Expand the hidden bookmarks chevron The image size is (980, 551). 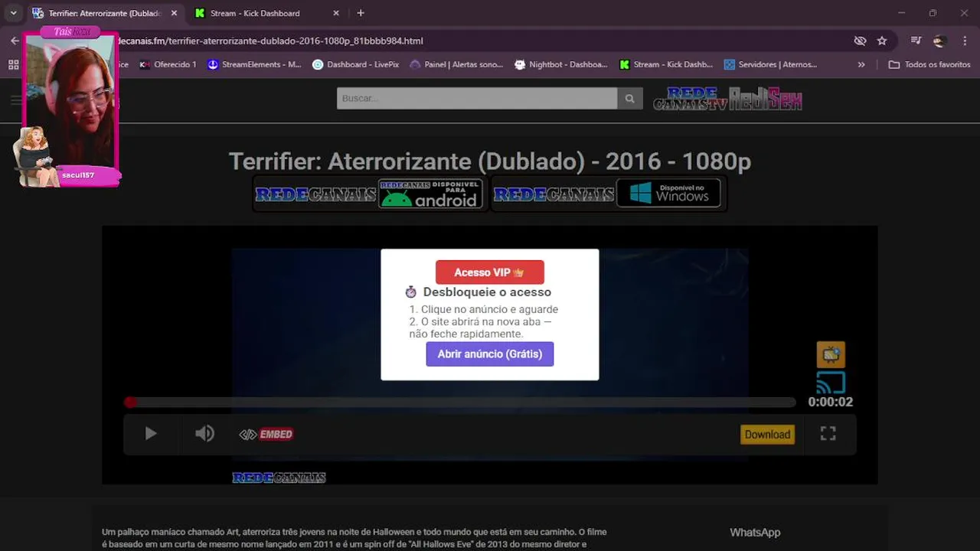[x=861, y=64]
